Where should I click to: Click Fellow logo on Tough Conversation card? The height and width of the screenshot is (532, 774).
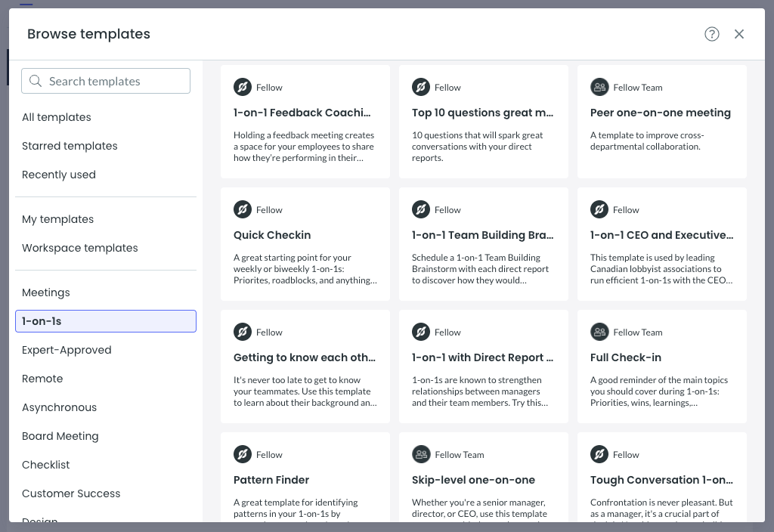click(599, 455)
